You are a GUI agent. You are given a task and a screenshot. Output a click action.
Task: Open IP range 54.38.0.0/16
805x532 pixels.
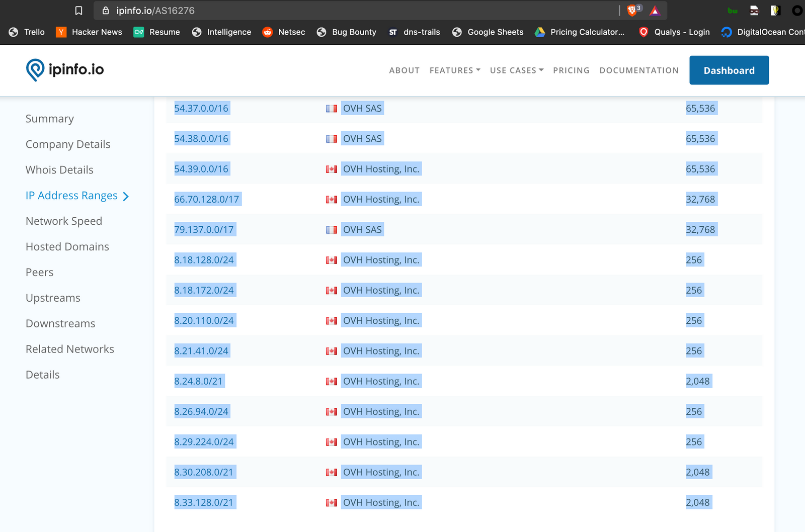[201, 139]
